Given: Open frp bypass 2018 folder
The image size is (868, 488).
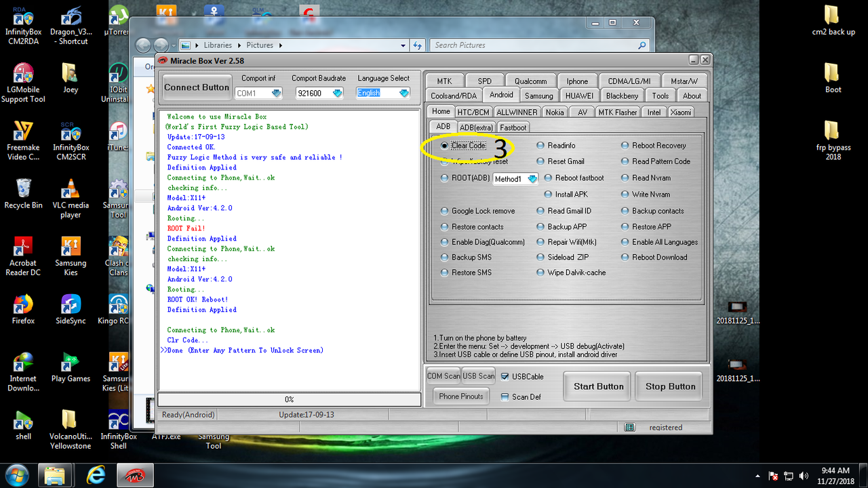Looking at the screenshot, I should (x=833, y=141).
